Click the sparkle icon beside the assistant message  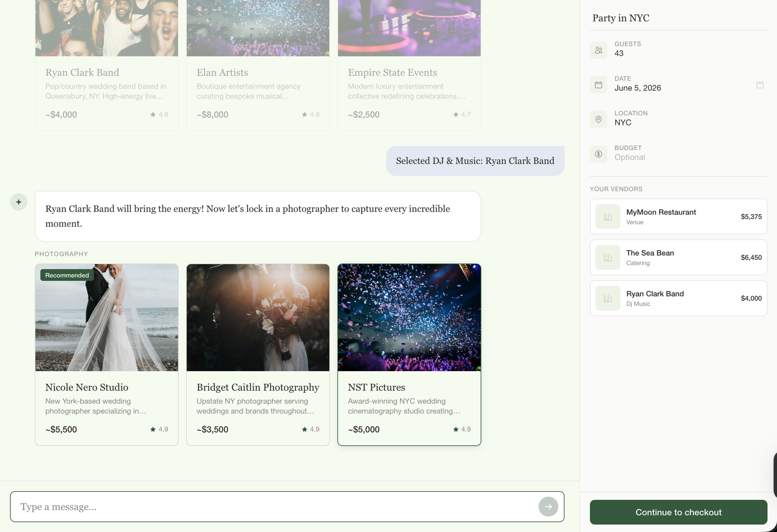point(18,202)
